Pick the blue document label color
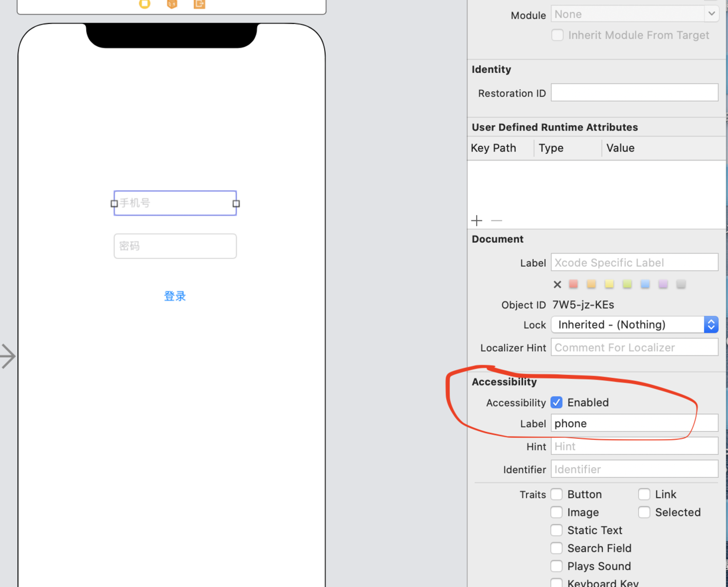 pyautogui.click(x=645, y=284)
